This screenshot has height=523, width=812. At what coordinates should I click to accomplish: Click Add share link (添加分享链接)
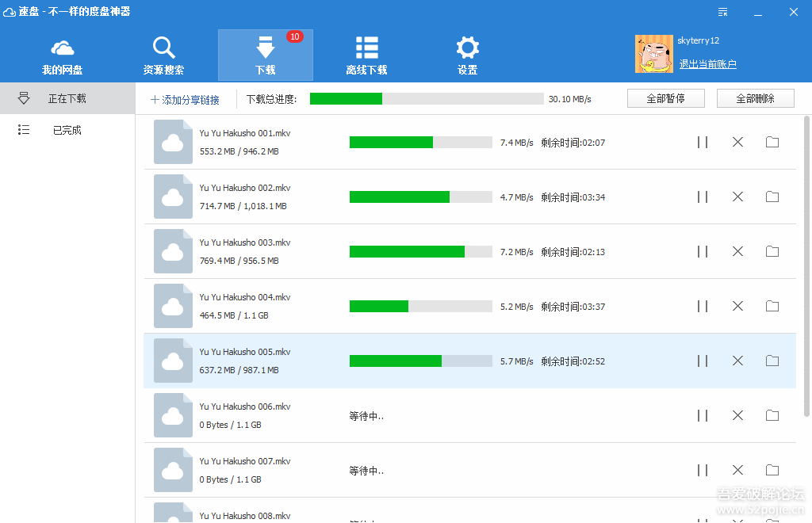pyautogui.click(x=185, y=100)
